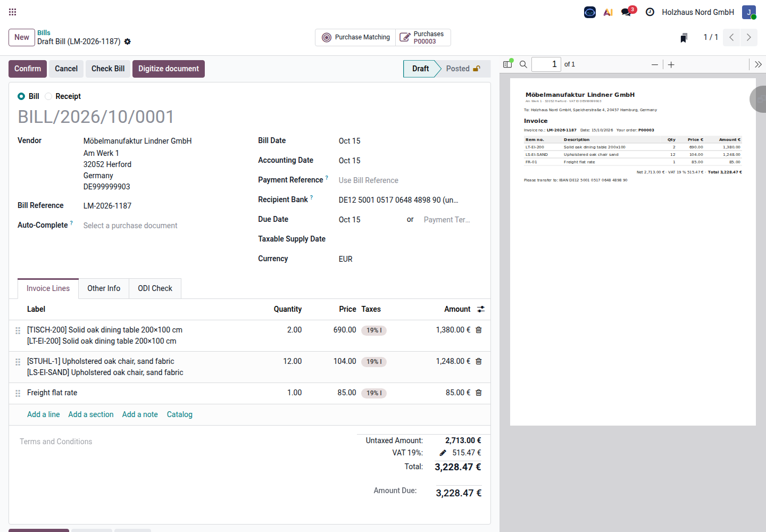Click the PDF page number field
The image size is (766, 532).
(546, 64)
